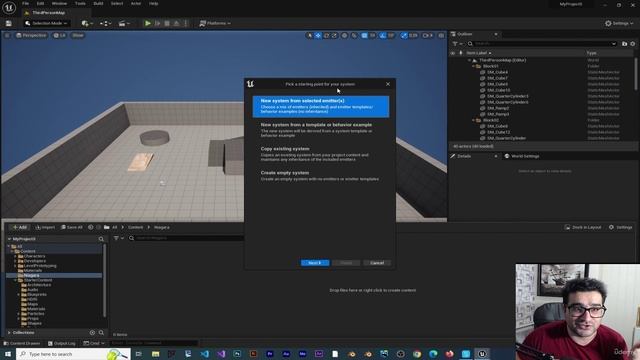Sort by Item Label column

coord(478,53)
